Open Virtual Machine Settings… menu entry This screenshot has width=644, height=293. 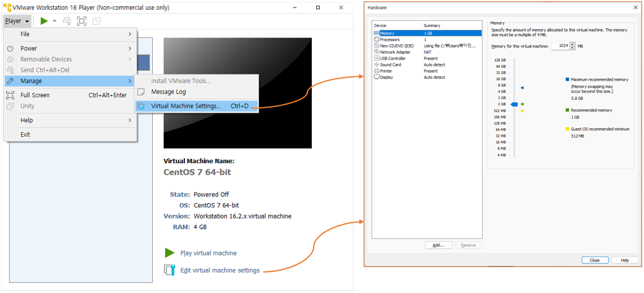tap(197, 106)
